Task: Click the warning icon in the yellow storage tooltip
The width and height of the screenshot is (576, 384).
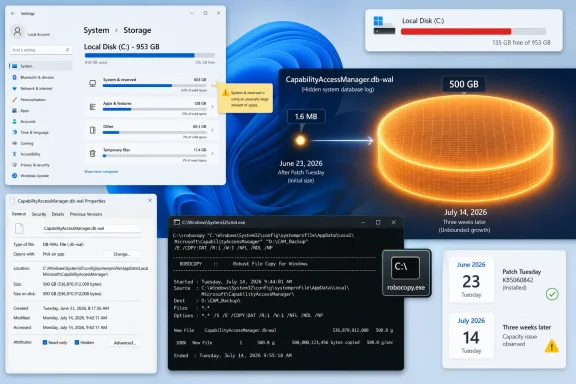Action: coord(226,93)
